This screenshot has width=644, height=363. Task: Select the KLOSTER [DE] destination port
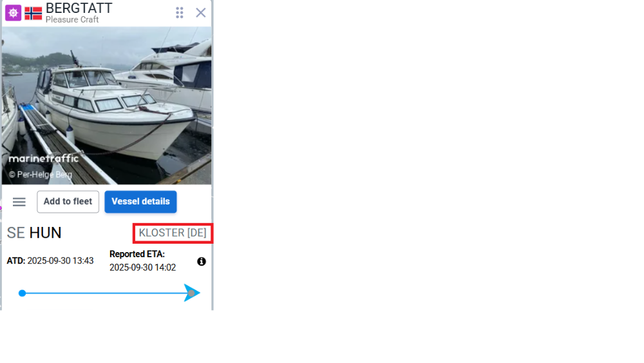[x=173, y=233]
